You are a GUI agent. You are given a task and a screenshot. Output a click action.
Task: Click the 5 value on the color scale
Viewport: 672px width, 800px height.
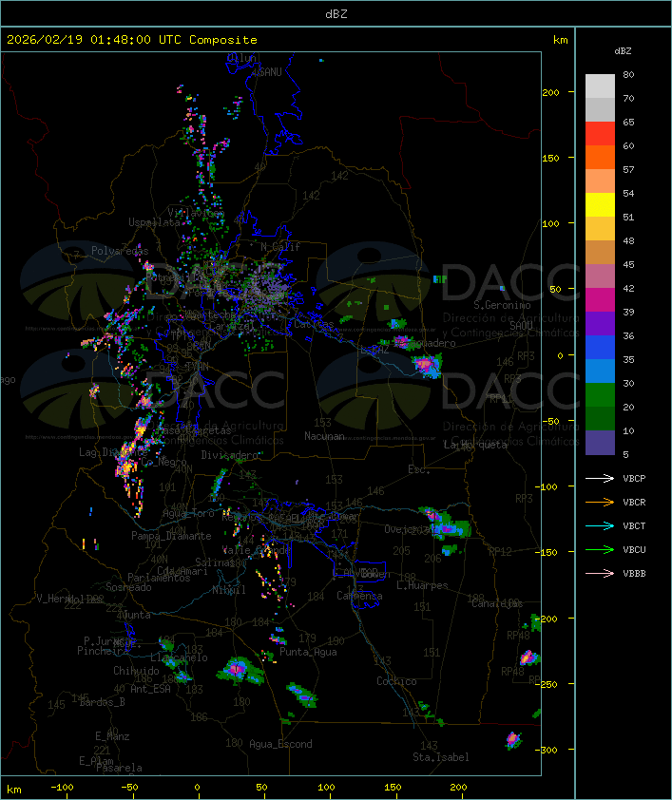[625, 454]
